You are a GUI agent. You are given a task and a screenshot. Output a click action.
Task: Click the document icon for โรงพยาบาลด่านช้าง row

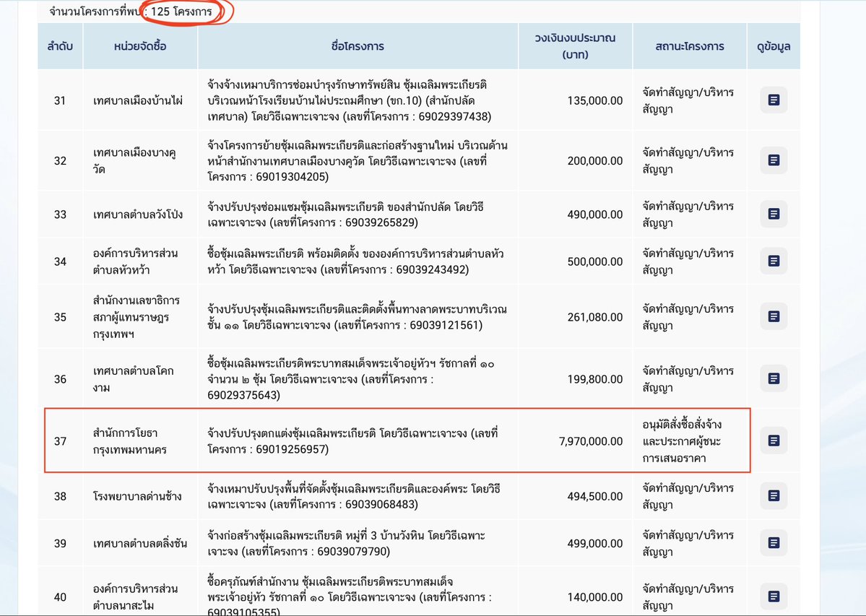(x=774, y=496)
